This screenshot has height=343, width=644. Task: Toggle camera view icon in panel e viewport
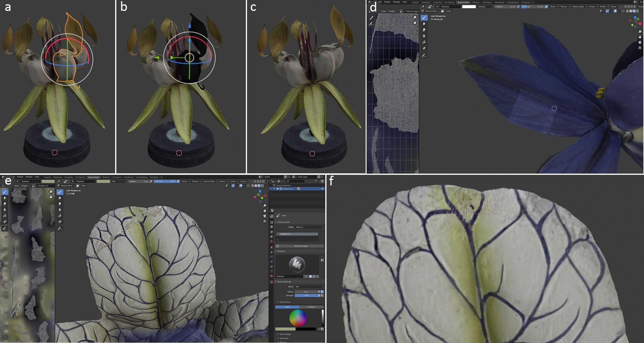click(x=265, y=216)
